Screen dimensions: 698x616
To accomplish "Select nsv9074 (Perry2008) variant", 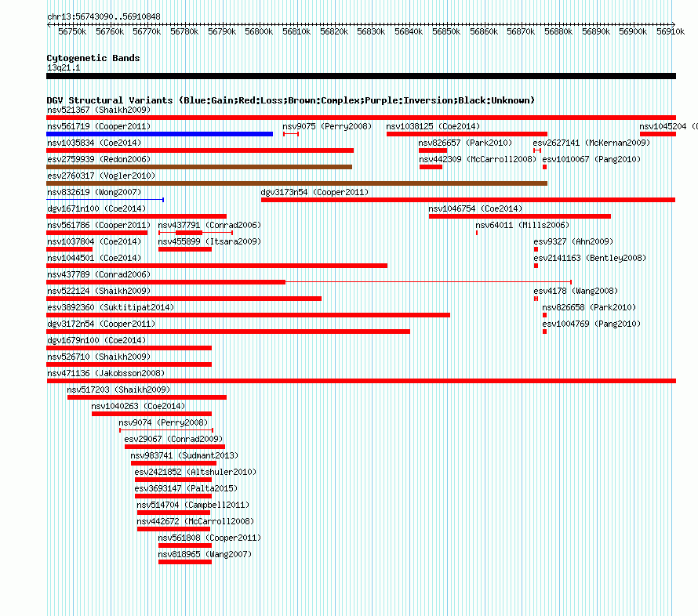I will (163, 422).
